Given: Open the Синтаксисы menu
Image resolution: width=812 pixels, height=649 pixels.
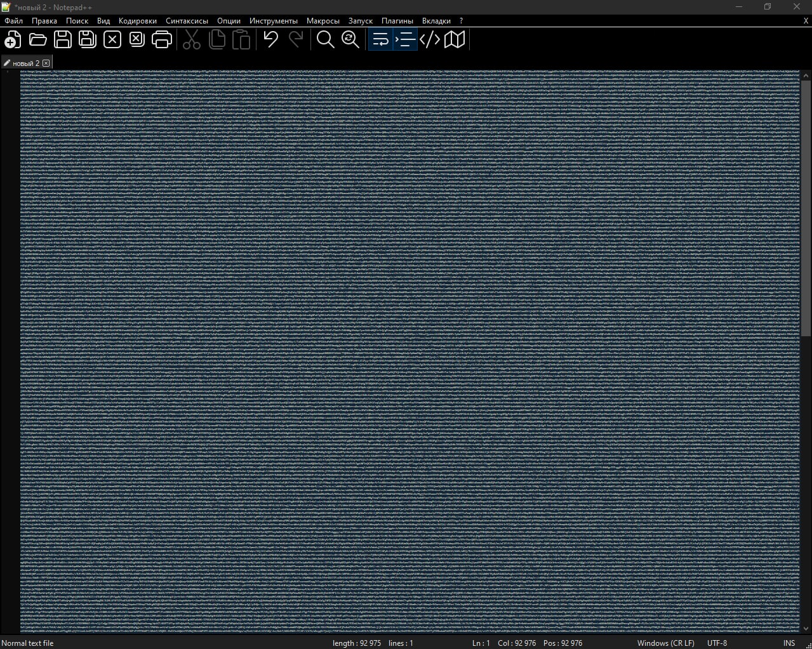Looking at the screenshot, I should 187,20.
